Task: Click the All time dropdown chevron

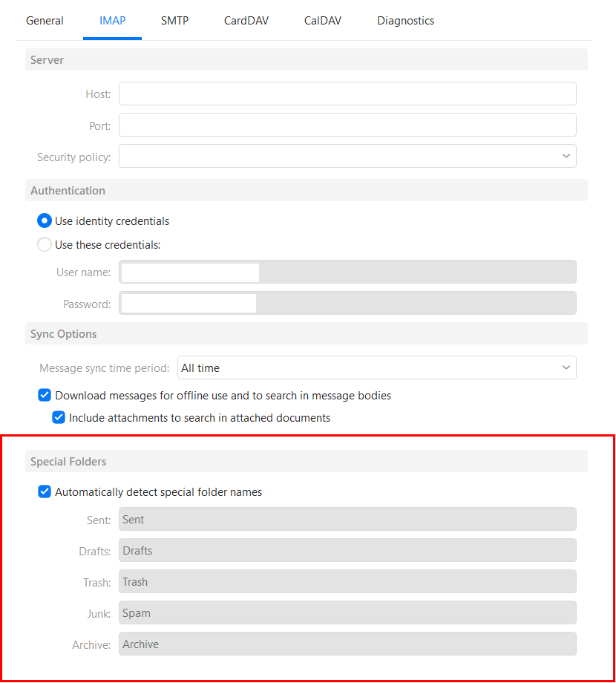Action: pyautogui.click(x=566, y=367)
